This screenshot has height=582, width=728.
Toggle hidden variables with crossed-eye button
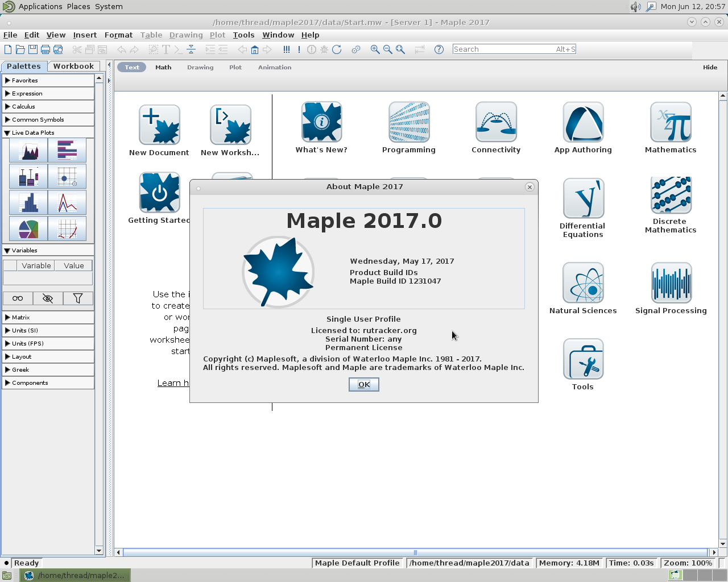pos(48,298)
